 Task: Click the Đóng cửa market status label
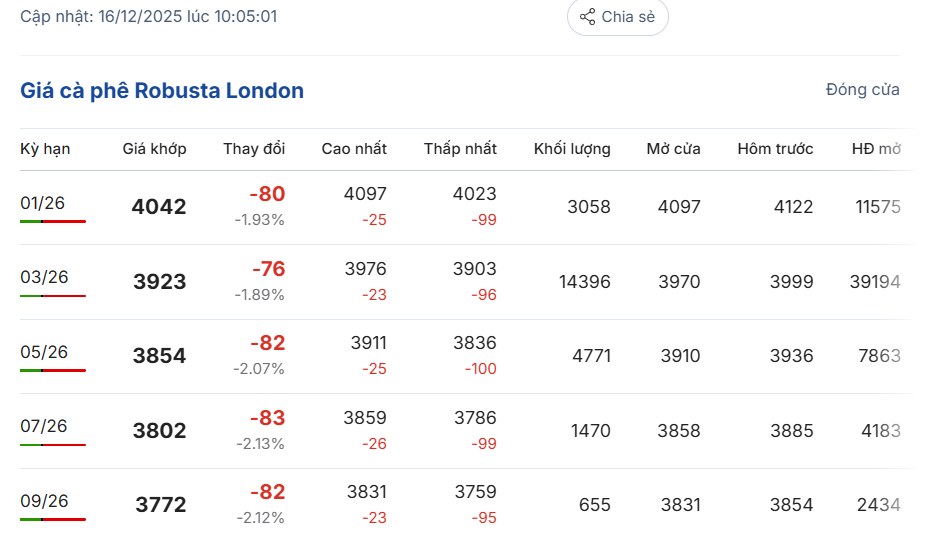coord(862,90)
